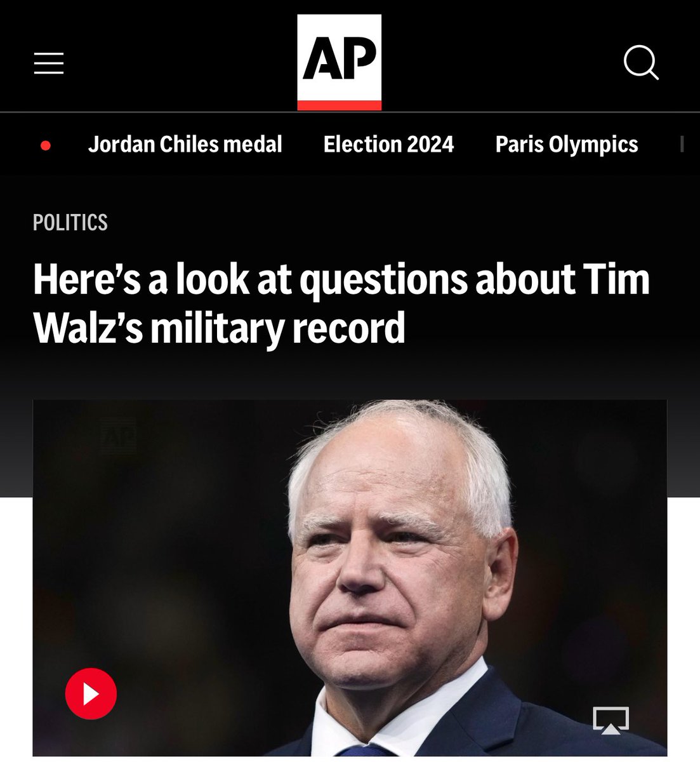The height and width of the screenshot is (762, 700).
Task: Open the POLITICS section link
Action: [x=70, y=222]
